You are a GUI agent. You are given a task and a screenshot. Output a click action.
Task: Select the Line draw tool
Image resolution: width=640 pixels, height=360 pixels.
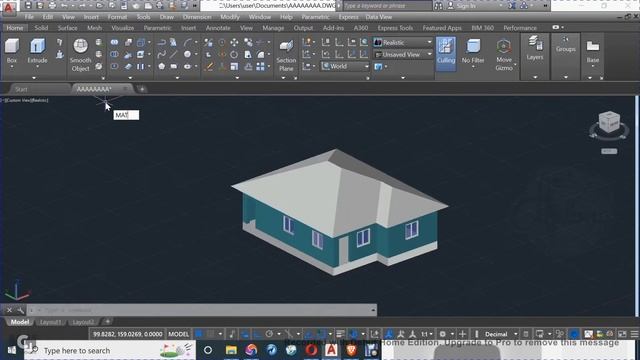[174, 54]
